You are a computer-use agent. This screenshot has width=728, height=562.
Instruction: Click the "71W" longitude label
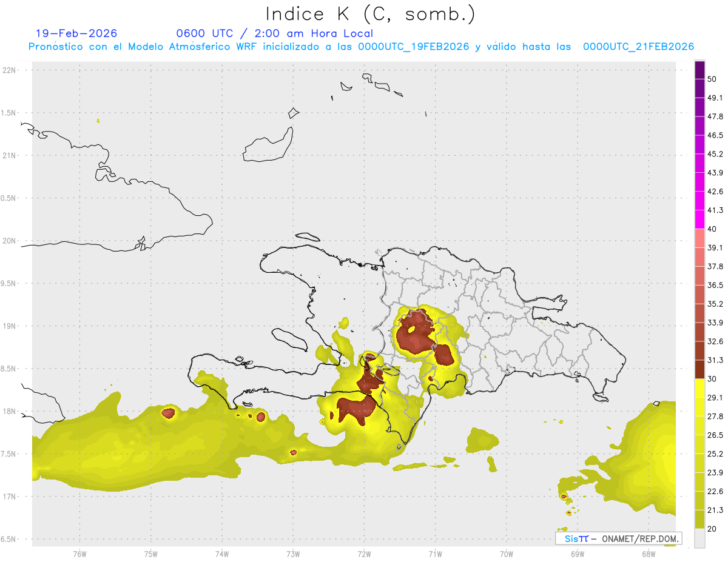pyautogui.click(x=435, y=554)
